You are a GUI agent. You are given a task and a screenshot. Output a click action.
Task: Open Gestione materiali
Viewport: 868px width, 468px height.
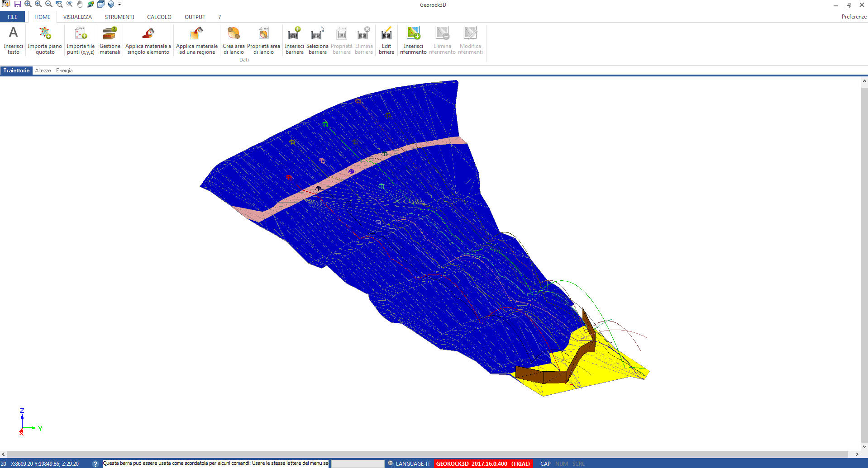click(110, 40)
